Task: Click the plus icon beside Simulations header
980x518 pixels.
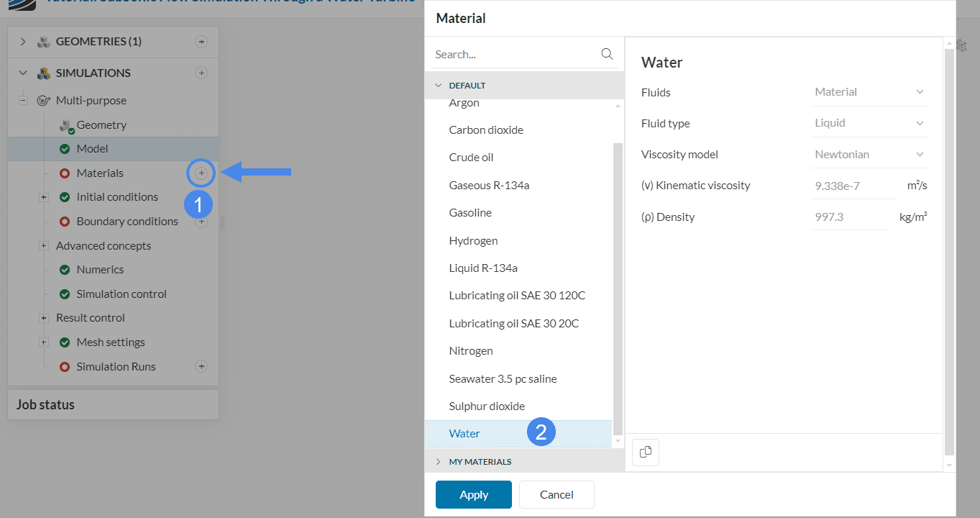Action: 201,73
